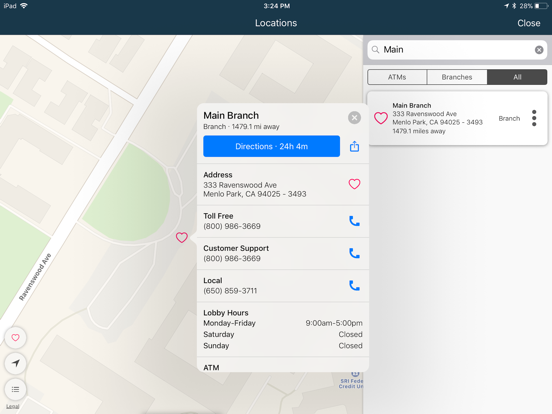The width and height of the screenshot is (552, 414).
Task: Tap Branch · 1479.1 mi away subtitle
Action: coord(241,126)
